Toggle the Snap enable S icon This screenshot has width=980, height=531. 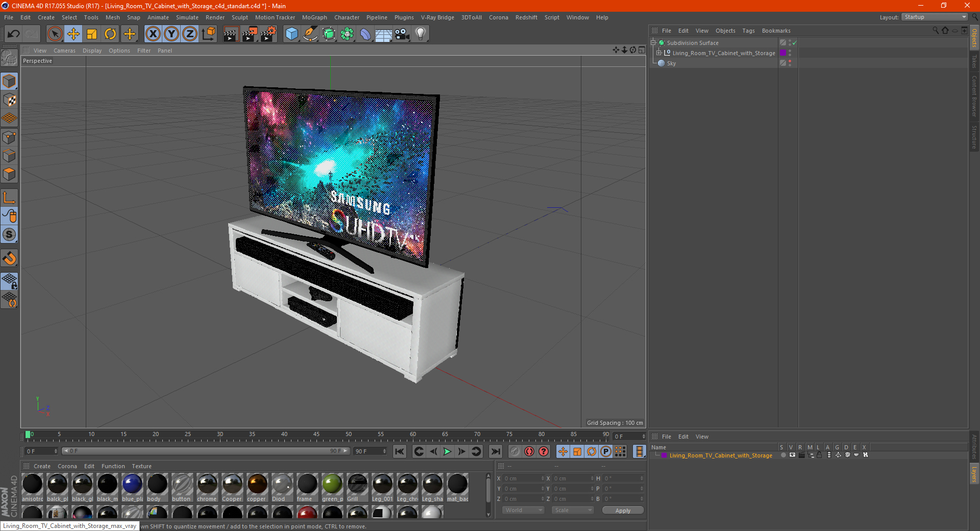coord(9,235)
